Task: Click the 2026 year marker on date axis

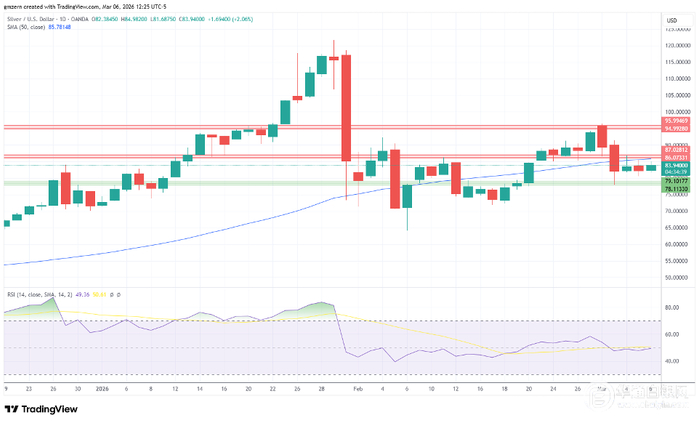Action: [102, 389]
